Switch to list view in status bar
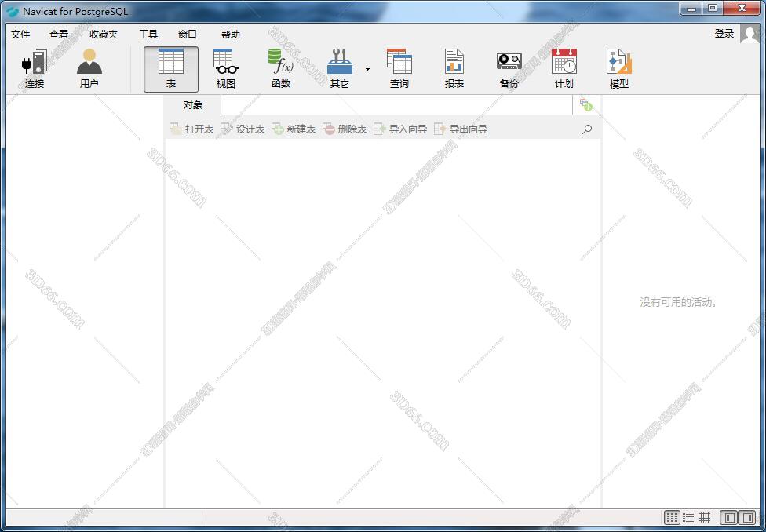766x532 pixels. coord(688,517)
